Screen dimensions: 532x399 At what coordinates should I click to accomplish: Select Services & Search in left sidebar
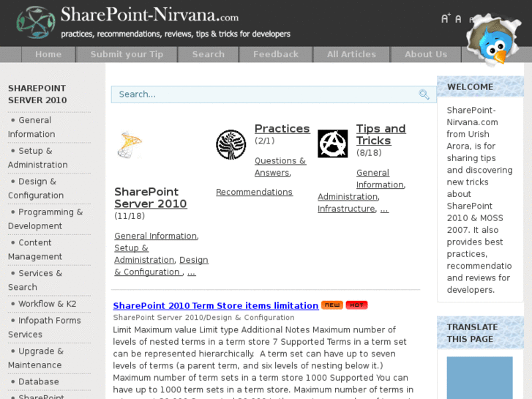35,280
